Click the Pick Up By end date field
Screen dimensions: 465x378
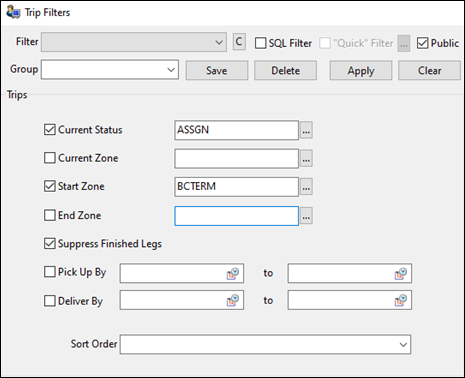pyautogui.click(x=350, y=273)
